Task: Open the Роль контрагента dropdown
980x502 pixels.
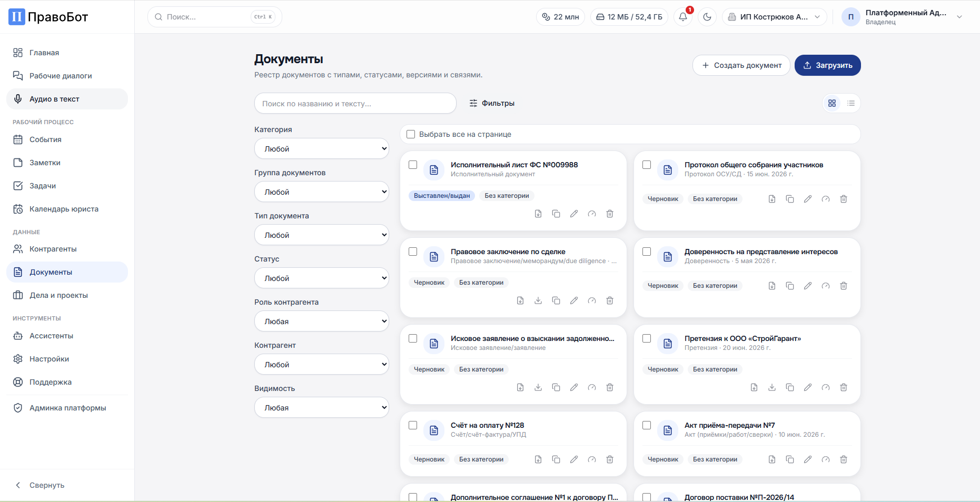Action: point(322,321)
